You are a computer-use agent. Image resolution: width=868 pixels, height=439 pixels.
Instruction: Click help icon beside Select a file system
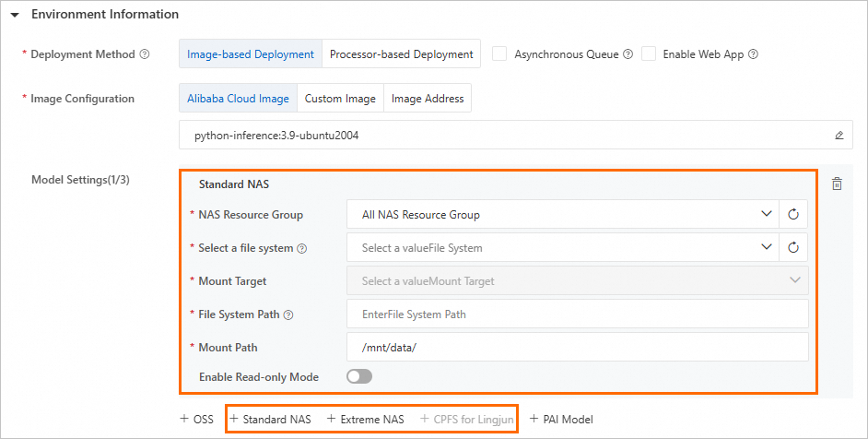click(x=302, y=248)
